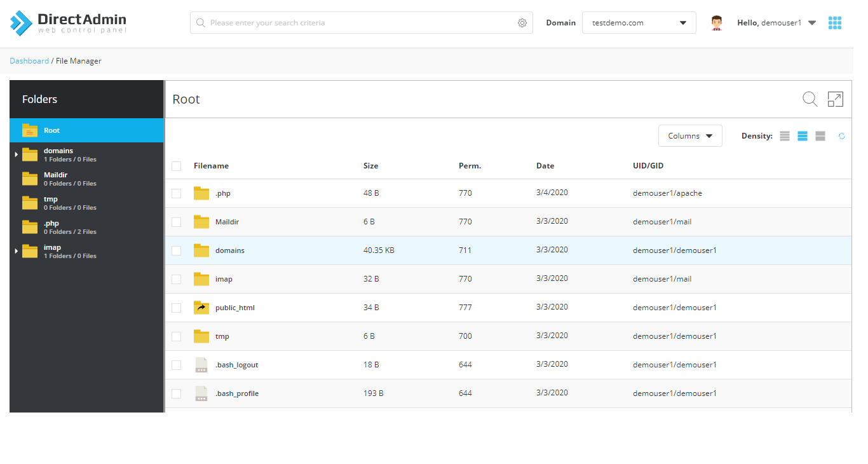The width and height of the screenshot is (868, 464).
Task: Click permission value 711
Action: 465,250
